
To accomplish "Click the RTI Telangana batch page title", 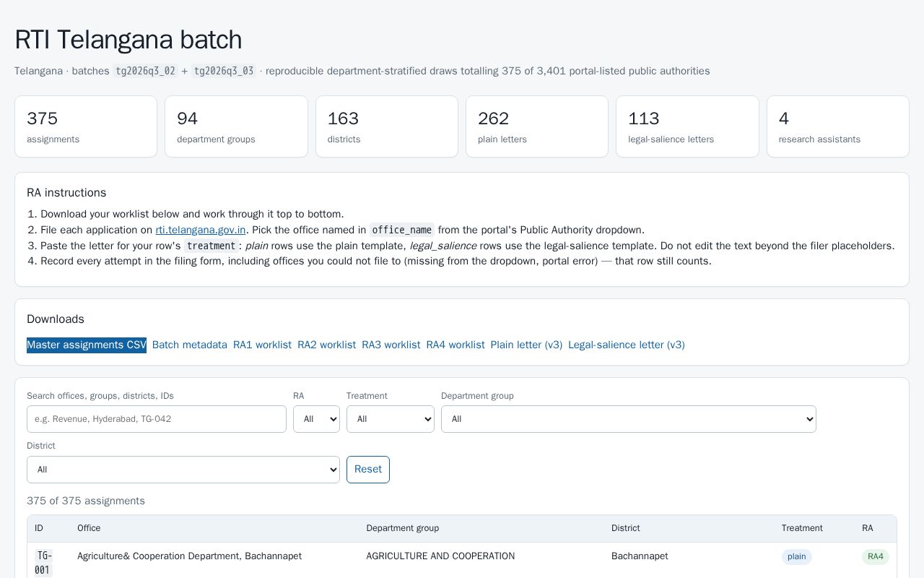I will click(x=128, y=40).
